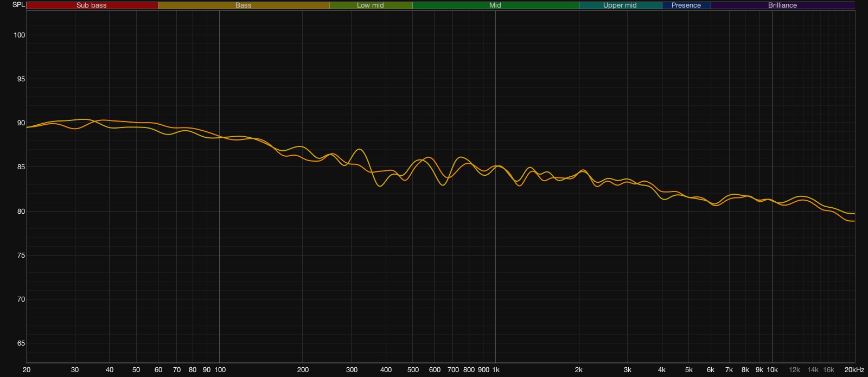Click the 50 Hz frequency axis label
The width and height of the screenshot is (868, 377).
[x=136, y=370]
